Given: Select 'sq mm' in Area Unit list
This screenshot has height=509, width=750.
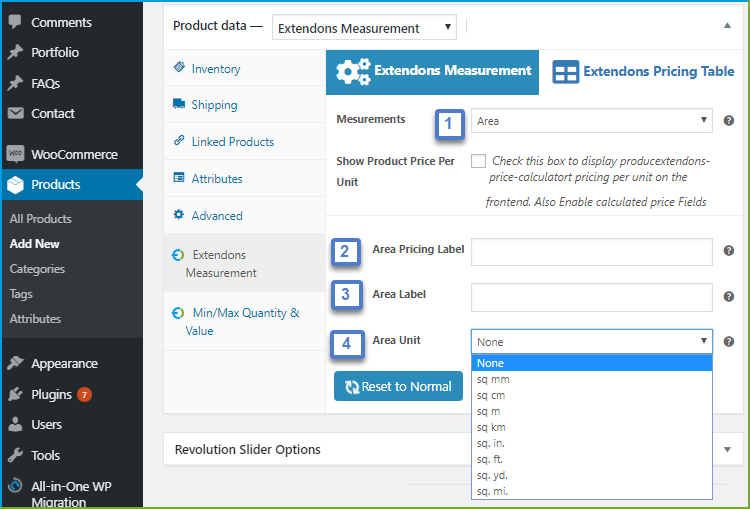Looking at the screenshot, I should click(592, 379).
